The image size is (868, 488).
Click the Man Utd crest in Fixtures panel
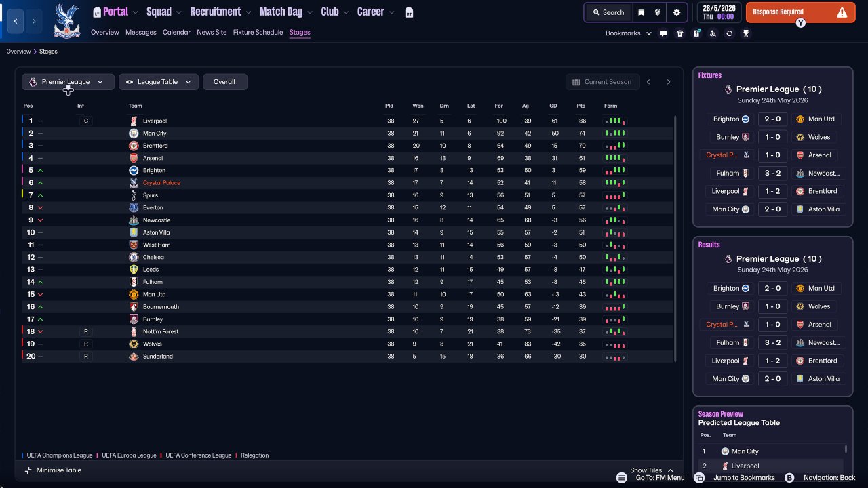click(800, 119)
